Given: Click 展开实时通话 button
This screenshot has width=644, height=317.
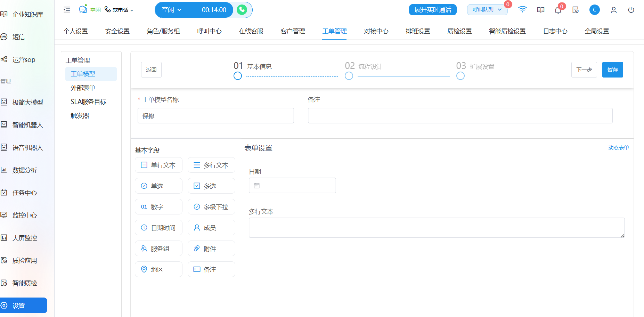Looking at the screenshot, I should click(433, 10).
